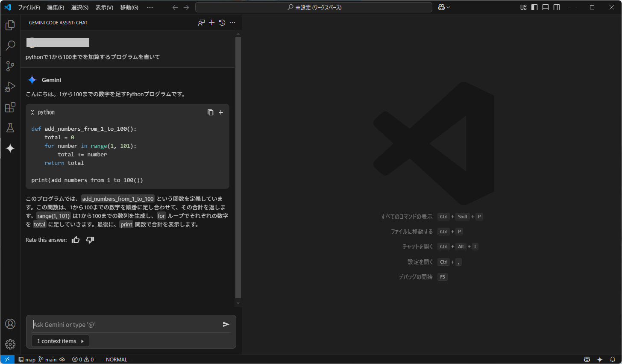Screen dimensions: 622x364
Task: Rate the answer with thumbs down
Action: [x=90, y=240]
